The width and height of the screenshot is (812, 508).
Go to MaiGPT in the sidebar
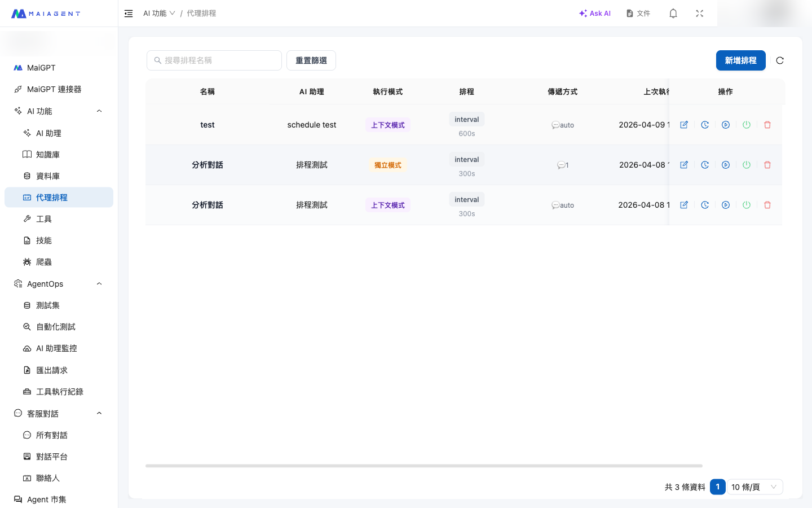click(59, 68)
